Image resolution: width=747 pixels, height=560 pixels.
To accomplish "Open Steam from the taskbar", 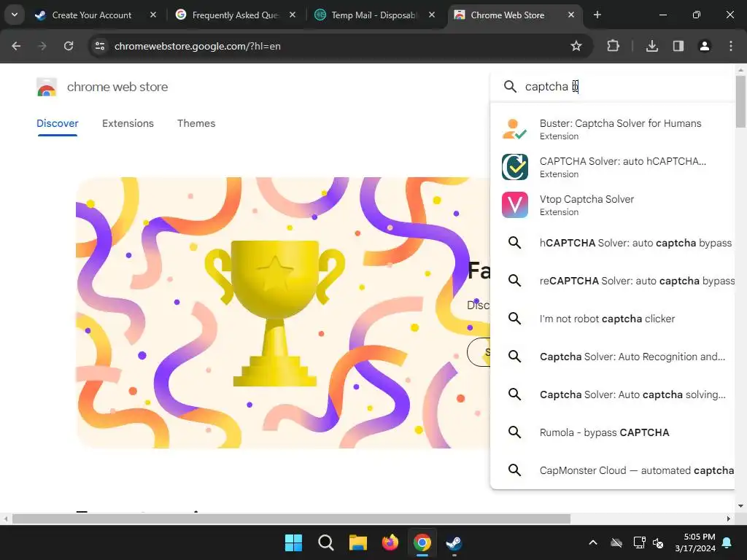I will click(x=454, y=542).
